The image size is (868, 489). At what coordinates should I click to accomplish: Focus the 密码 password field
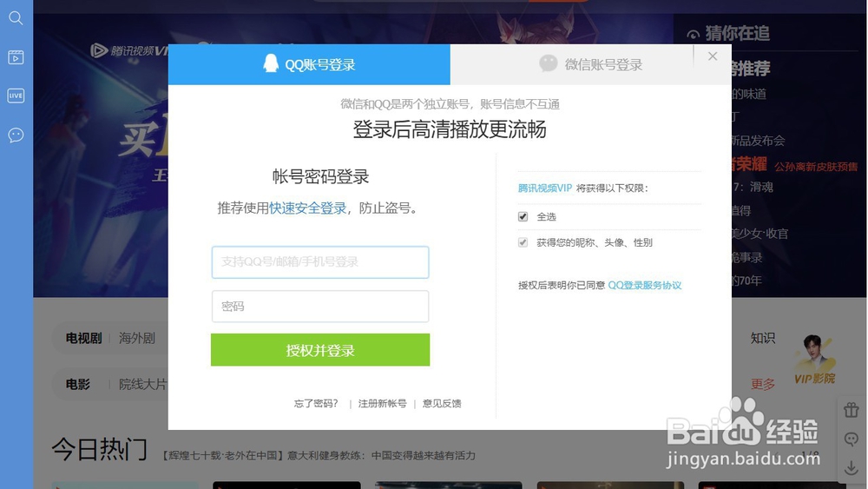(x=320, y=307)
